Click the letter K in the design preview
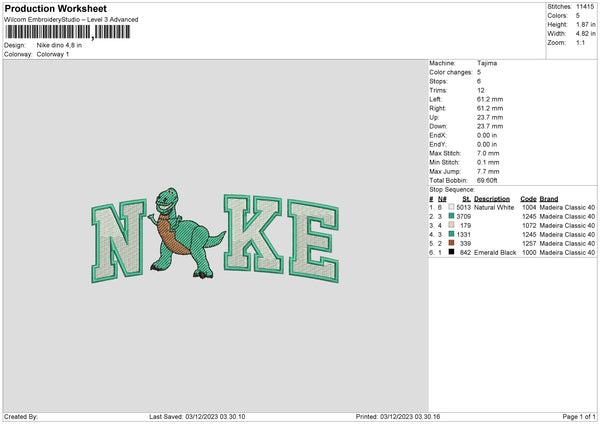Screen dimensions: 600x424 (253, 234)
